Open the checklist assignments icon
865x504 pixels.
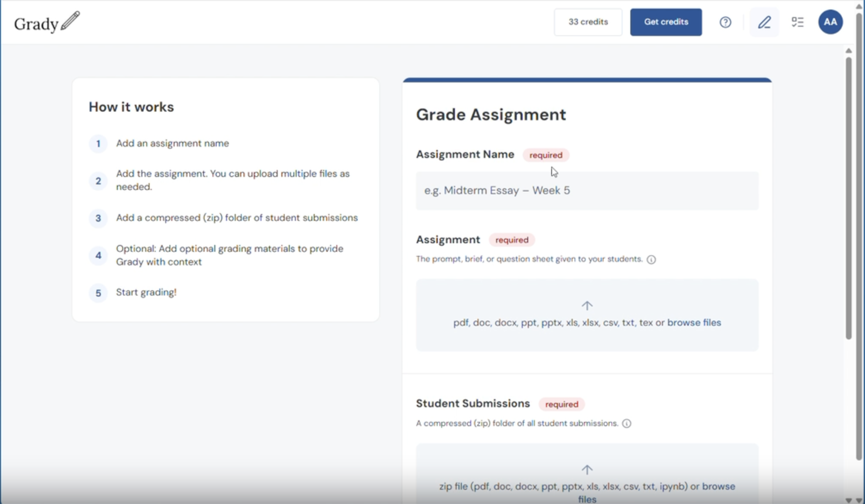[x=797, y=22]
